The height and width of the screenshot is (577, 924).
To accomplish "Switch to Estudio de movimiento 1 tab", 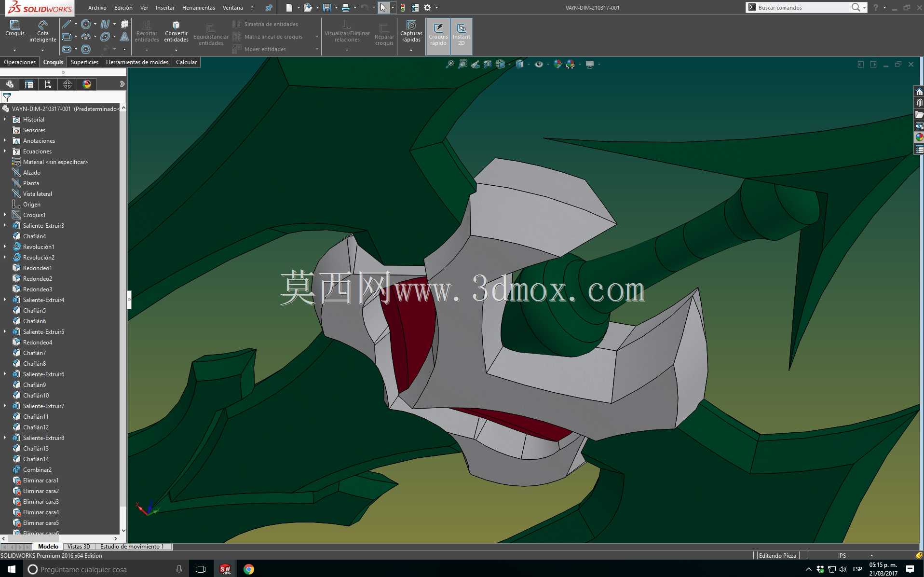I will coord(132,547).
